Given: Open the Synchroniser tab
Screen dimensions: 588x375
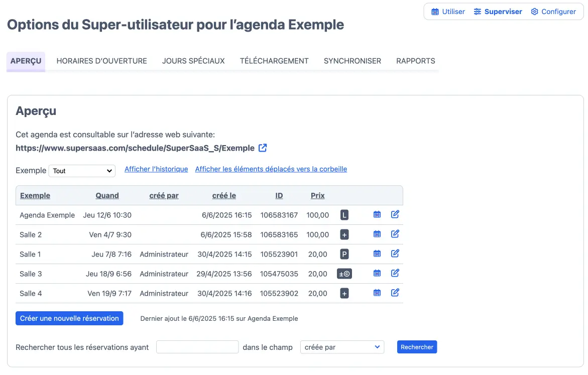Looking at the screenshot, I should click(x=352, y=61).
